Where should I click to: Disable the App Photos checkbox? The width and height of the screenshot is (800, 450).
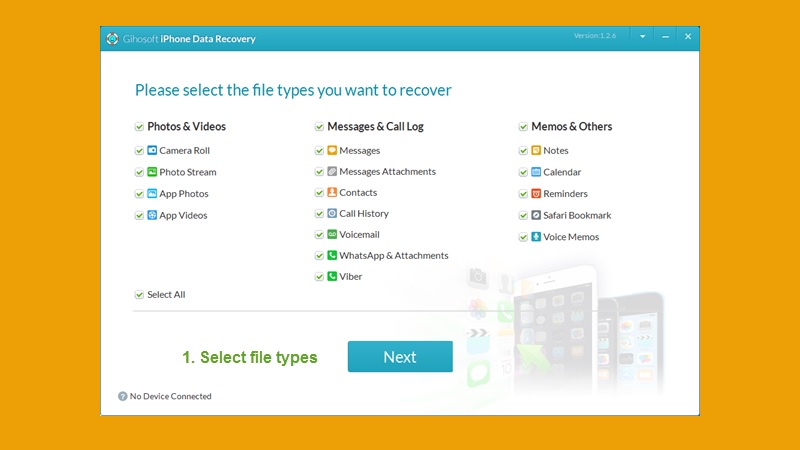tap(139, 194)
